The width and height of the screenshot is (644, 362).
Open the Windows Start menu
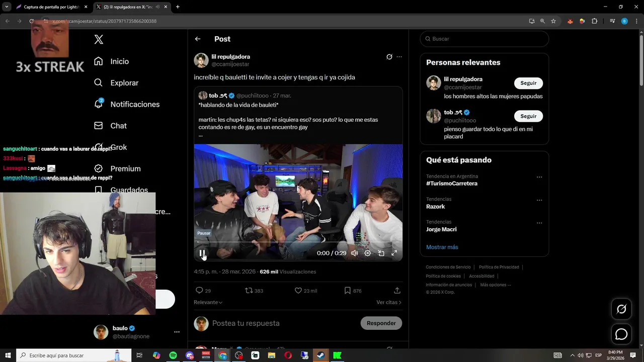click(x=8, y=355)
